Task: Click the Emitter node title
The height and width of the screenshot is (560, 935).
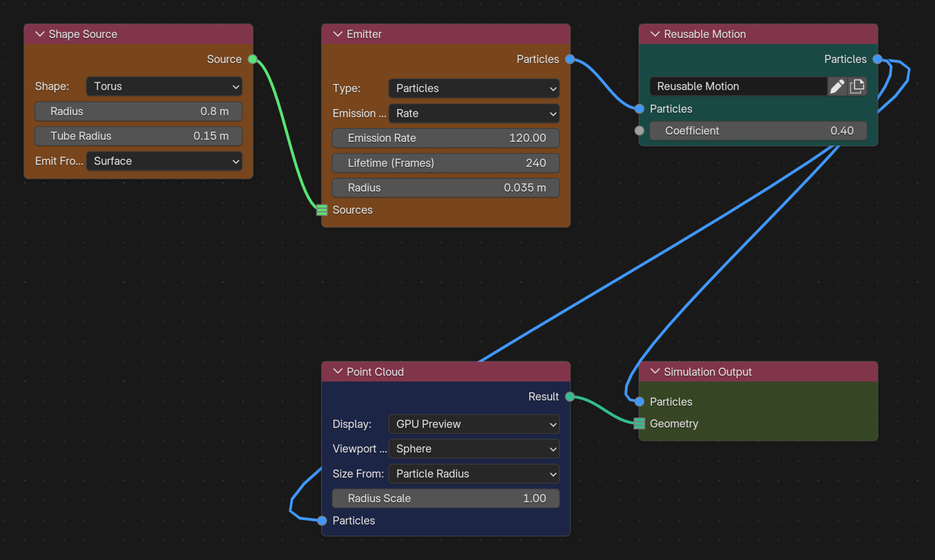Action: point(364,34)
